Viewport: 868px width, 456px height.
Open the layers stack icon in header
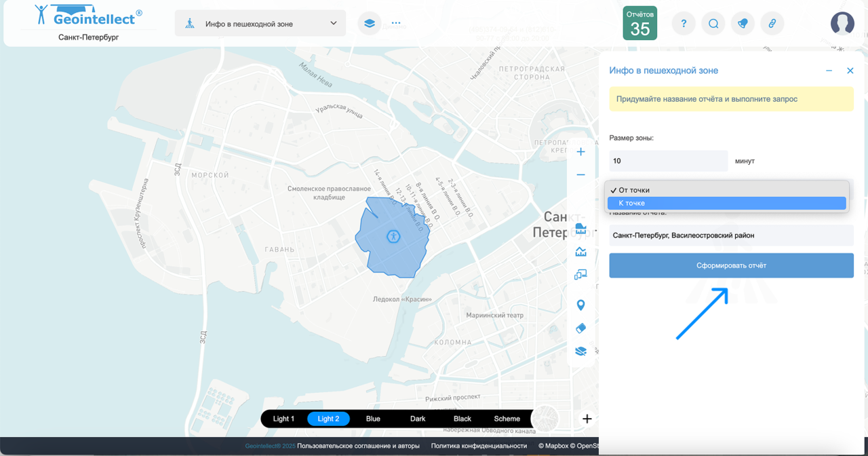tap(369, 23)
